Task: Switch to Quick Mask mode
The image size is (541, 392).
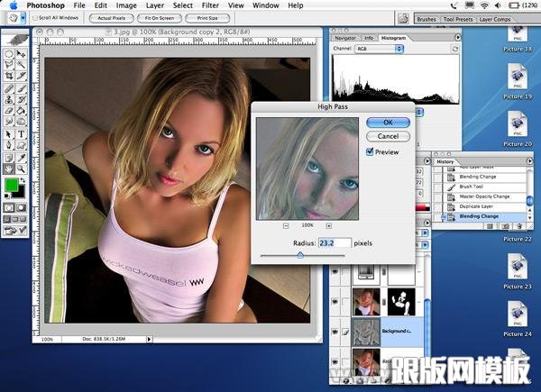Action: coord(21,207)
